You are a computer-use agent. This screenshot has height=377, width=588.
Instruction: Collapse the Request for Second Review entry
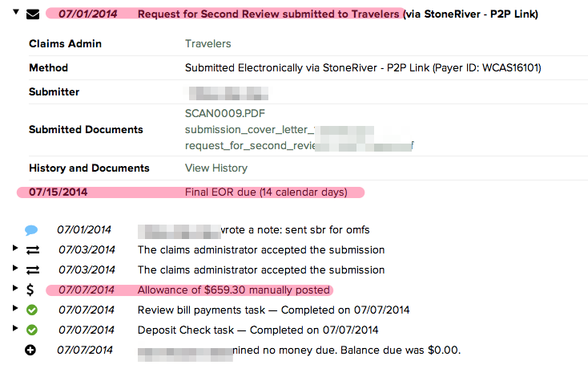click(16, 12)
